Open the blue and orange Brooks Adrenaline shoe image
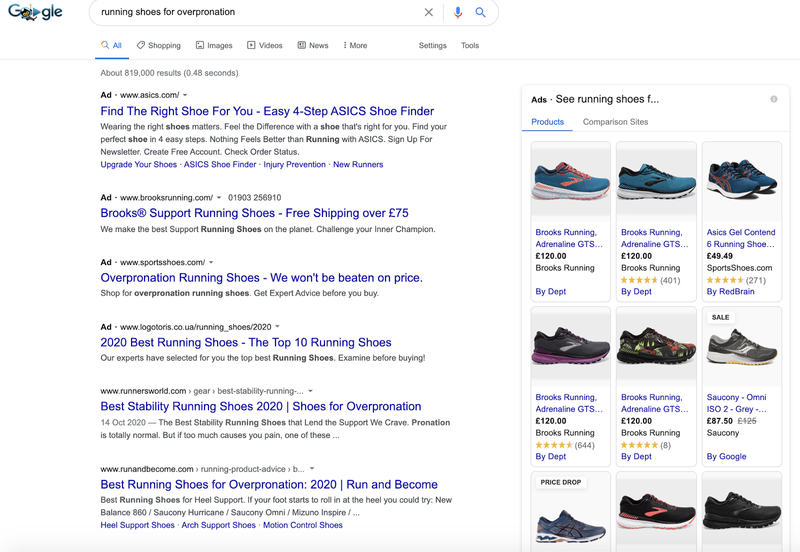 (570, 182)
